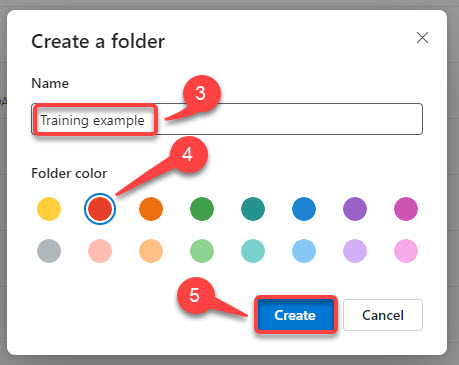This screenshot has width=459, height=365.
Task: Click the Cancel button
Action: pos(383,315)
